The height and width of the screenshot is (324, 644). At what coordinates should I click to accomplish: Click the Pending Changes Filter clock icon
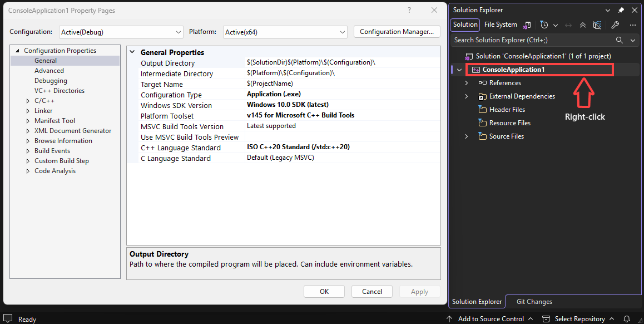pyautogui.click(x=544, y=25)
